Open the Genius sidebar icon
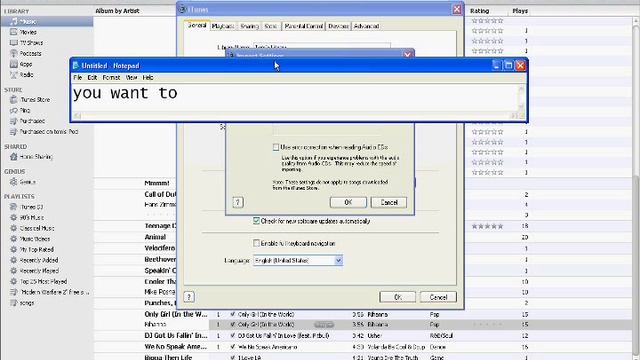This screenshot has width=640, height=360. click(14, 182)
